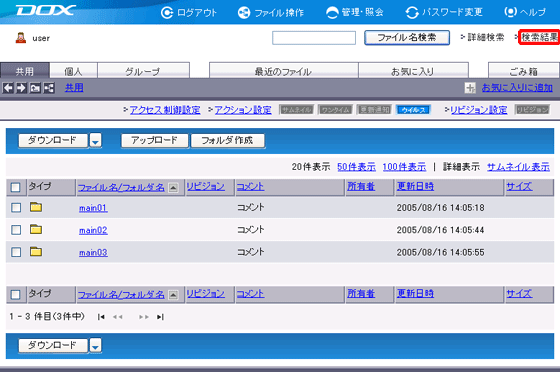Click the main01 folder icon
The height and width of the screenshot is (372, 560).
pos(36,207)
